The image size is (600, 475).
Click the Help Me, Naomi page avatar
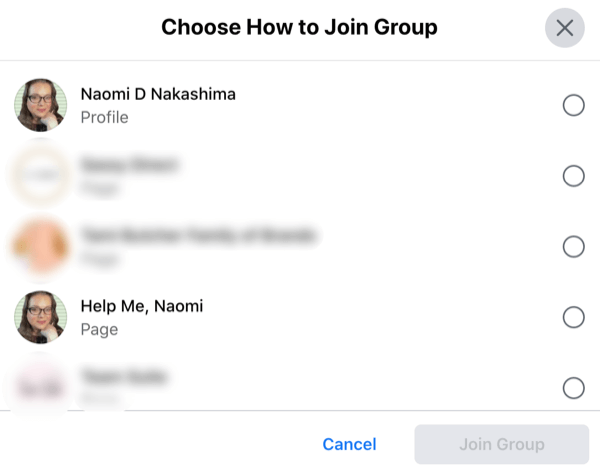[x=41, y=317]
